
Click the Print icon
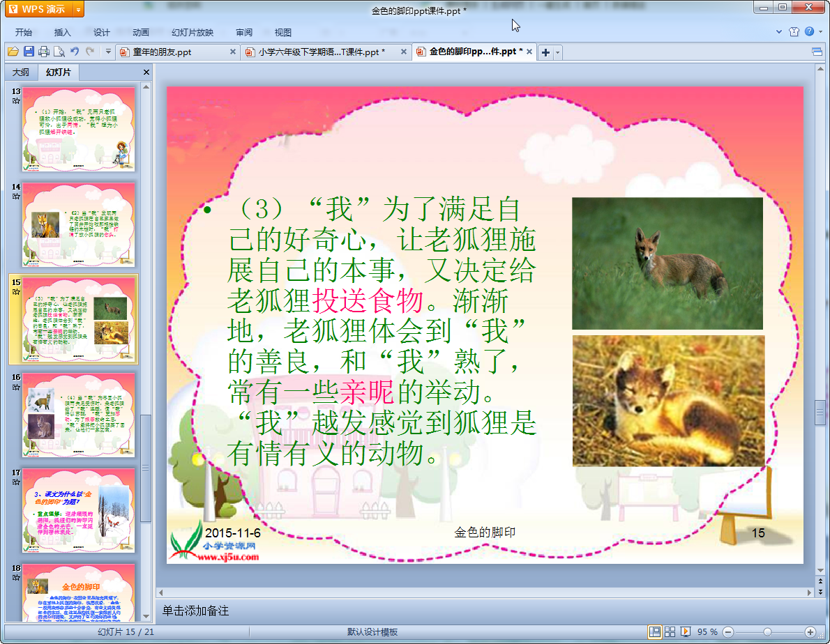point(44,52)
